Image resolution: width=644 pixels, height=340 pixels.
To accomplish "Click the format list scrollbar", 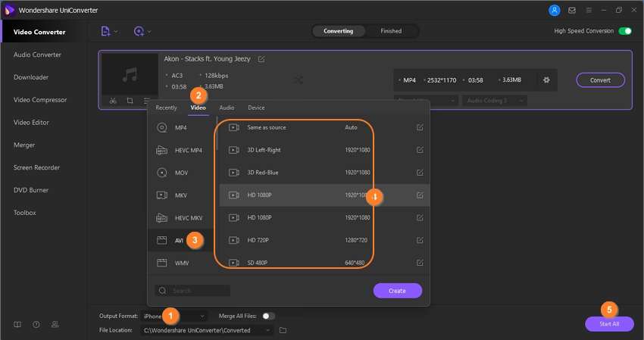I will tap(217, 133).
